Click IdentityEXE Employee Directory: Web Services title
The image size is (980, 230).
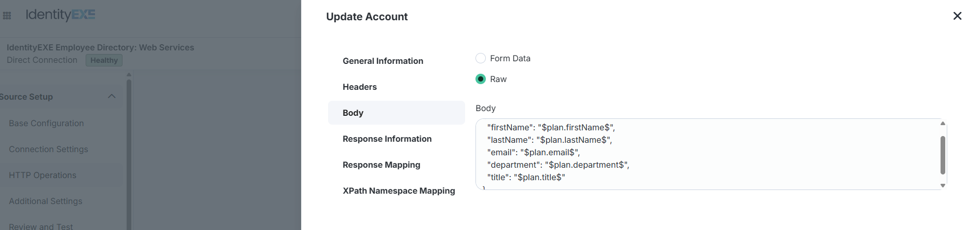pyautogui.click(x=100, y=47)
